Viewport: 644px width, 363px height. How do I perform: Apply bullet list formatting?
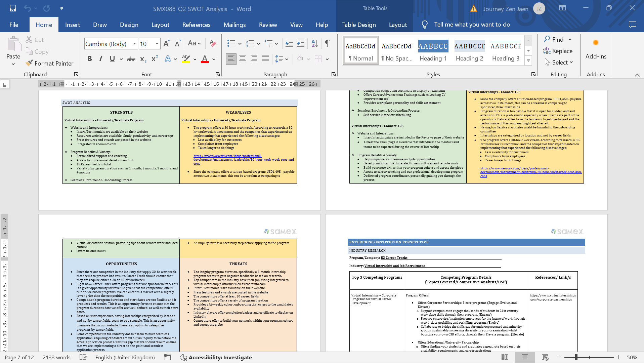point(231,43)
